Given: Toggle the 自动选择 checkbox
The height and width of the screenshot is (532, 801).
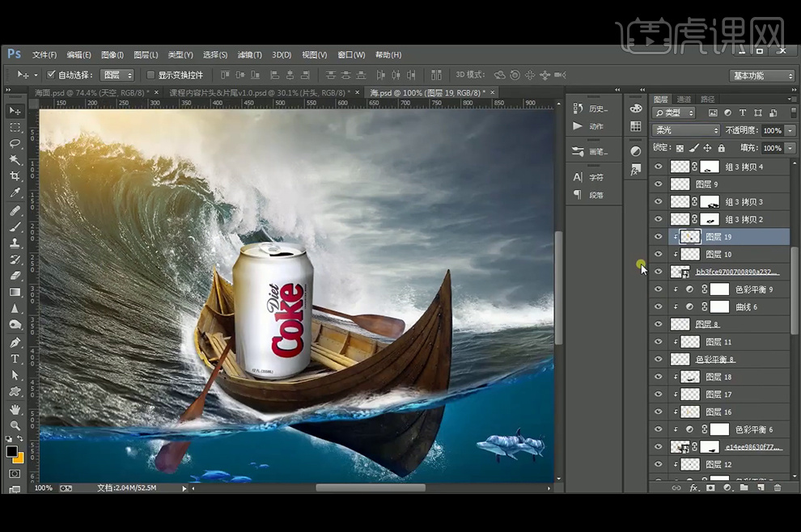Looking at the screenshot, I should pyautogui.click(x=52, y=75).
